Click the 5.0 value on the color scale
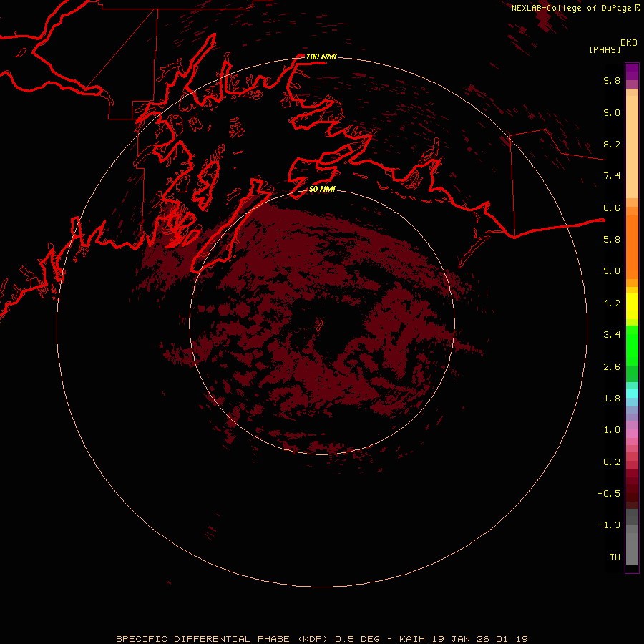The width and height of the screenshot is (644, 644). 612,271
